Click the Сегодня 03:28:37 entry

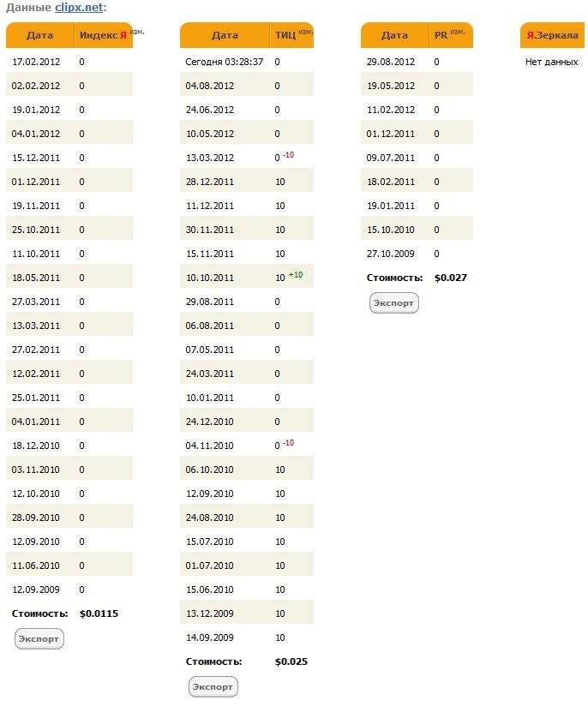click(x=225, y=62)
